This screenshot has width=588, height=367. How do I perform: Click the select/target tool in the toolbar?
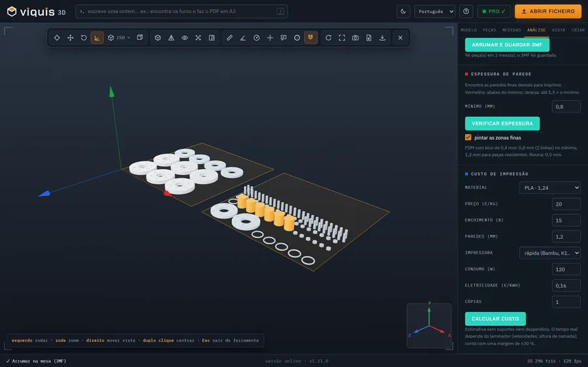coord(57,37)
